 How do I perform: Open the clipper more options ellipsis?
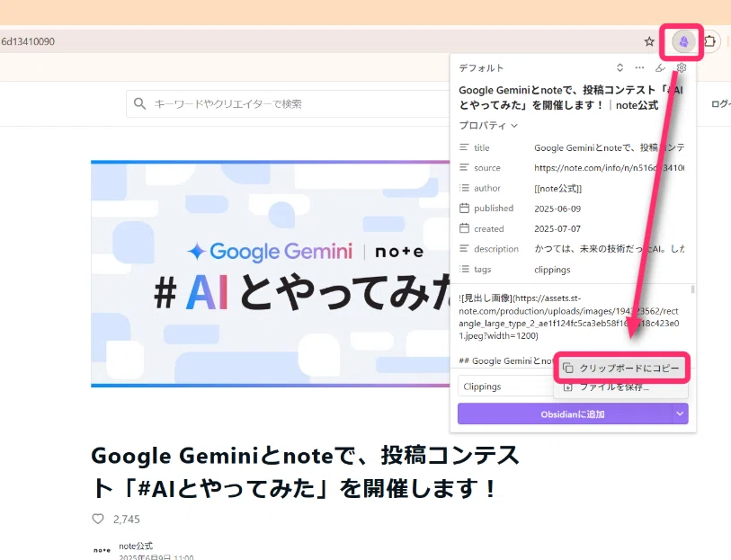click(x=639, y=68)
